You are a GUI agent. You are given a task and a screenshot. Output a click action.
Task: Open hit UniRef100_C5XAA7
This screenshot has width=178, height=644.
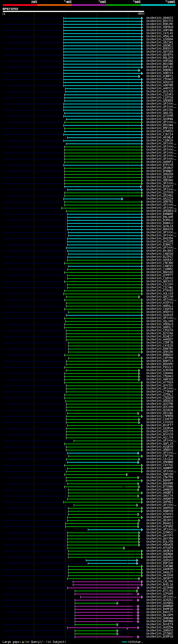(x=160, y=79)
